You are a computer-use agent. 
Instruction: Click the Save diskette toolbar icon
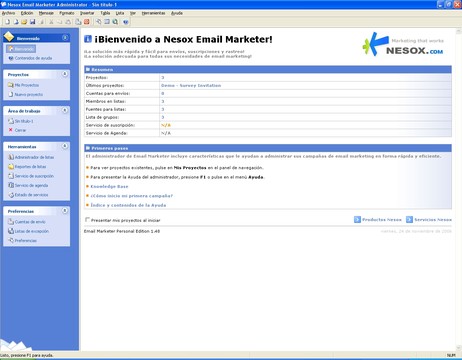(x=32, y=22)
